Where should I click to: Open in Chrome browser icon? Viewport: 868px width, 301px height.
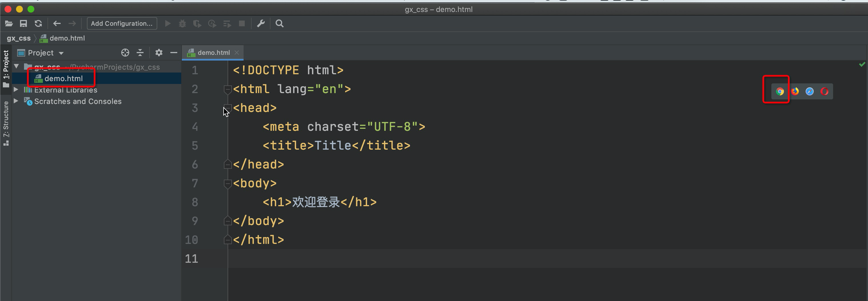tap(779, 92)
